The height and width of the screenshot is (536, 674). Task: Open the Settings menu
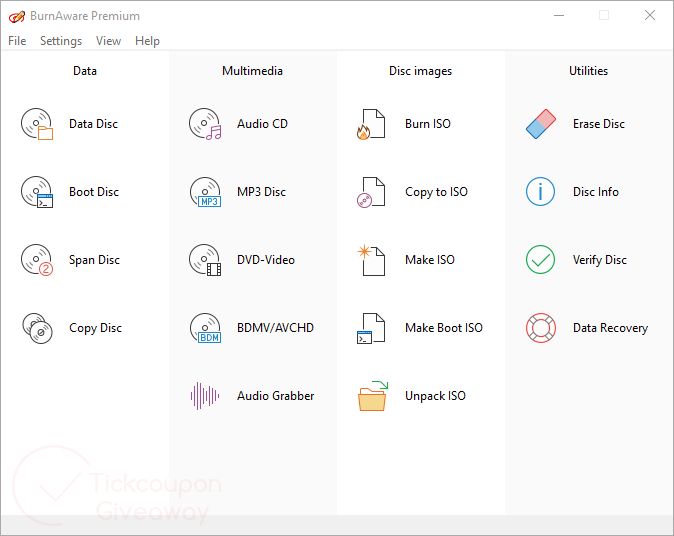[61, 41]
